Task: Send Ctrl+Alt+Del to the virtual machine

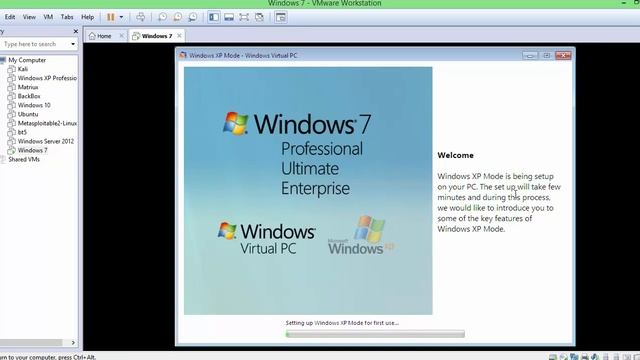Action: 140,17
